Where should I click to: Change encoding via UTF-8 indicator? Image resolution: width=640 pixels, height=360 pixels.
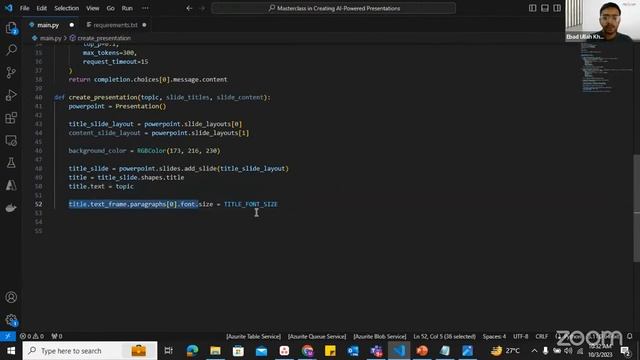coord(520,336)
